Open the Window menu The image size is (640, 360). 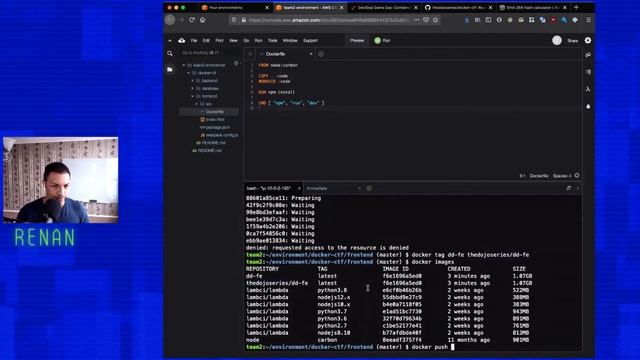290,40
